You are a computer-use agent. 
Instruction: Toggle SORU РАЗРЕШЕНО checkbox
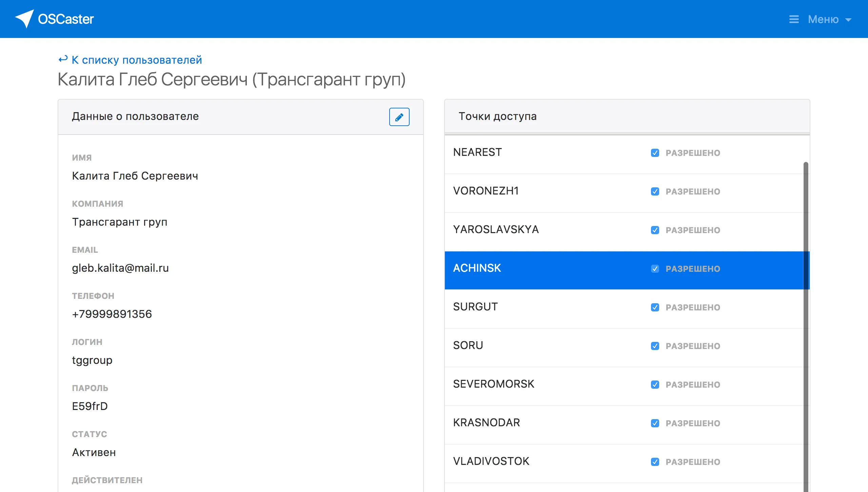(655, 346)
